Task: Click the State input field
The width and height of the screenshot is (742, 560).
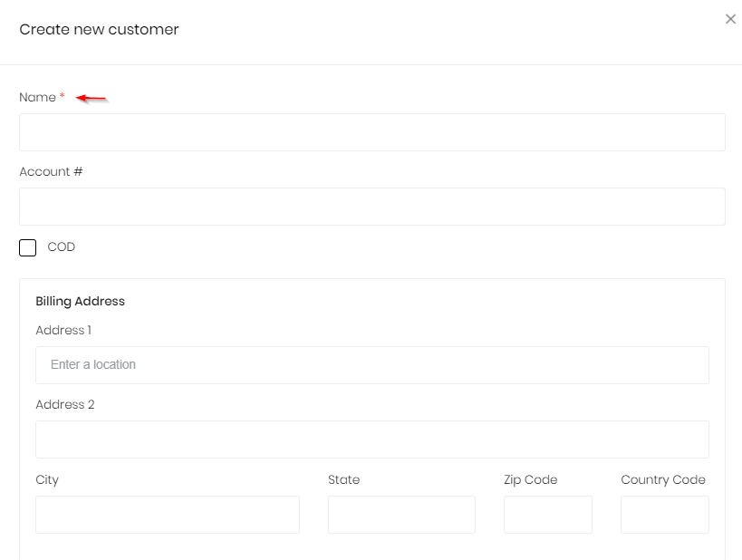Action: pyautogui.click(x=401, y=515)
